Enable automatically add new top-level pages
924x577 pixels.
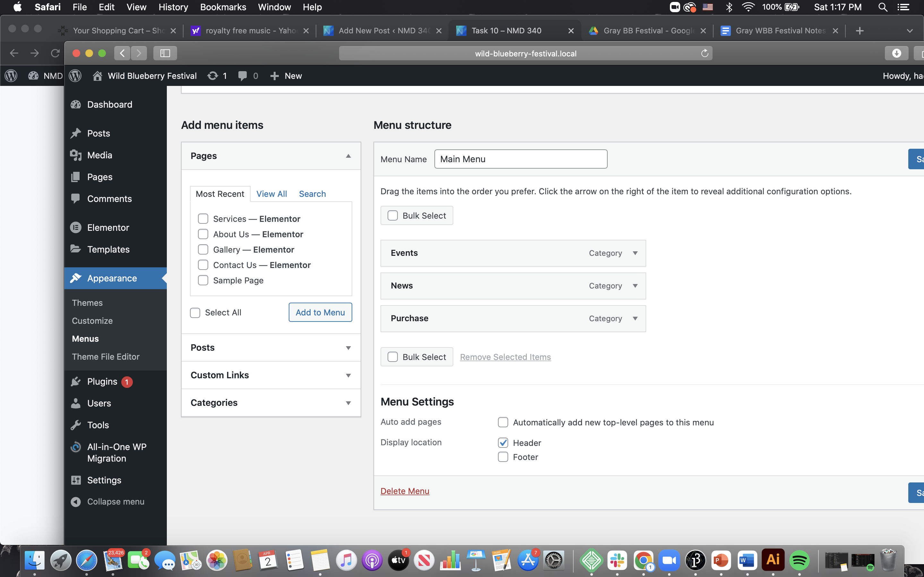[x=503, y=422]
